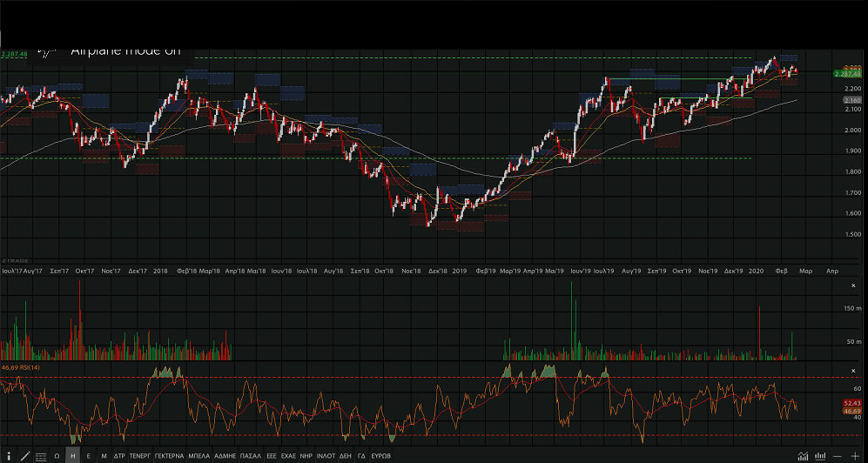
Task: Open the chart info icon
Action: (x=9, y=456)
